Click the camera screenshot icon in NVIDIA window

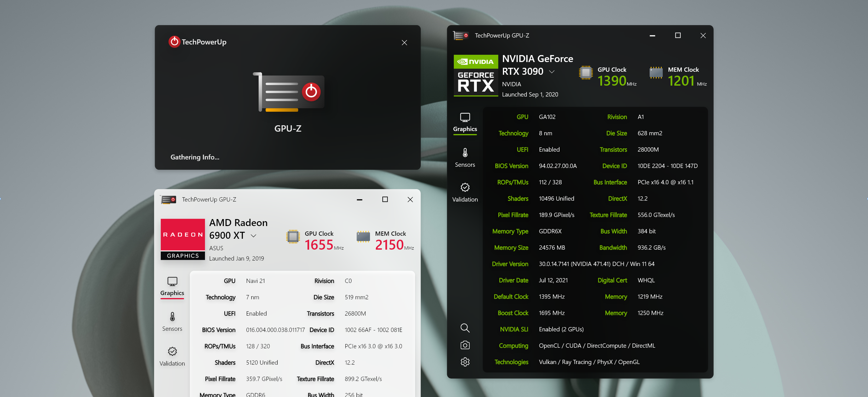(465, 345)
